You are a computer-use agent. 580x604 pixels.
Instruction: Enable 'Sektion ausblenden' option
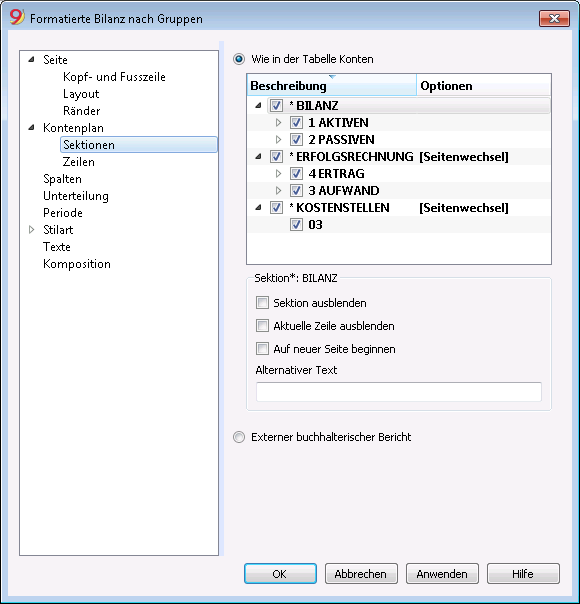(x=262, y=303)
